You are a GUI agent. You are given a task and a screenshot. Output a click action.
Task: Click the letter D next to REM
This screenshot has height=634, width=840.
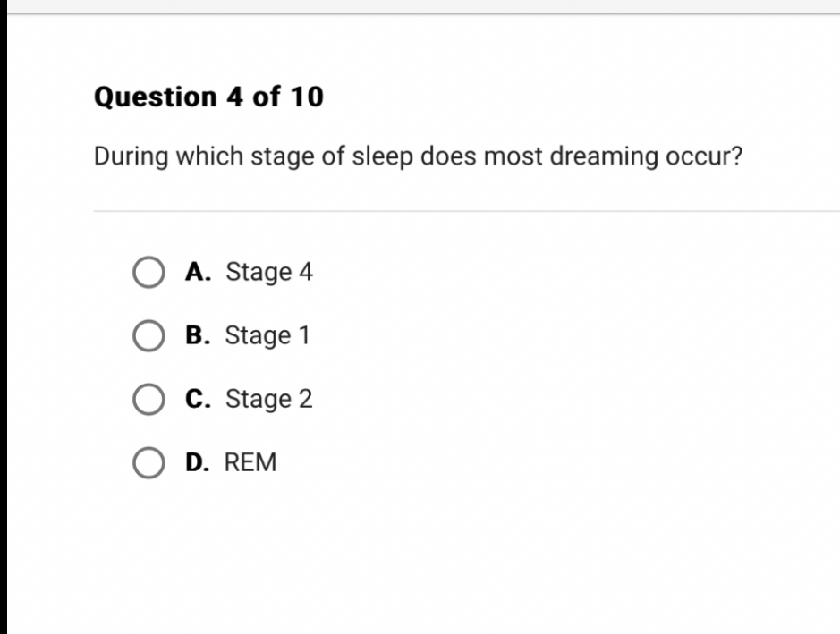(198, 462)
